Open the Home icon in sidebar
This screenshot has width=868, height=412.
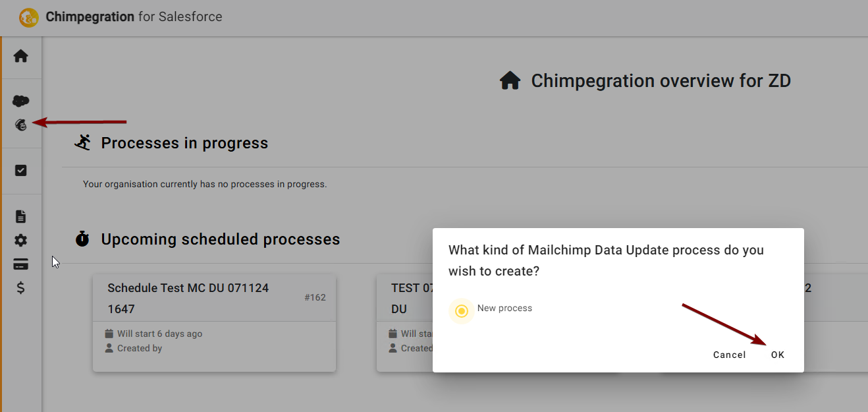21,56
